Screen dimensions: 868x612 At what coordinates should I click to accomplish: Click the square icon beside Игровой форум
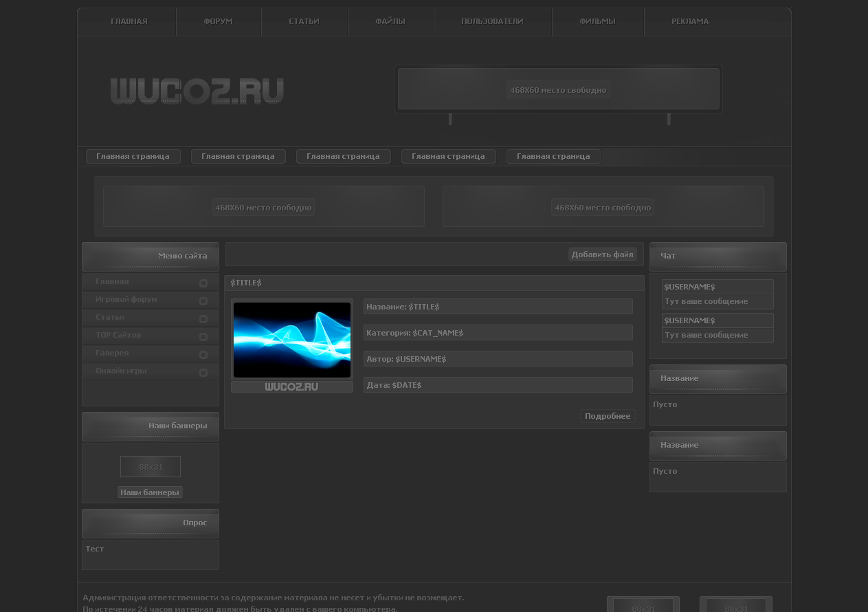point(203,301)
